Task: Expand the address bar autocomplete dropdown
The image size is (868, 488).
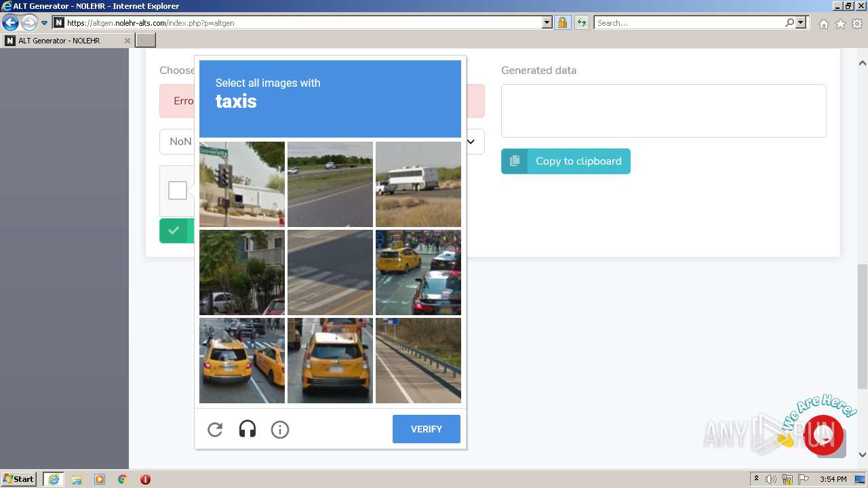Action: (x=547, y=23)
